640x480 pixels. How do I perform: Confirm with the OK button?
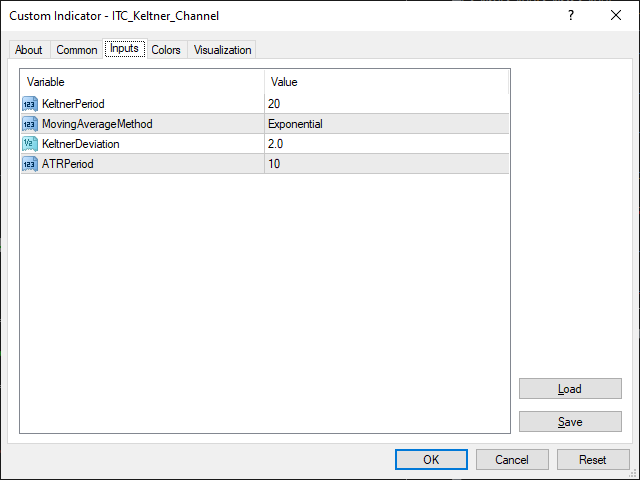point(431,460)
